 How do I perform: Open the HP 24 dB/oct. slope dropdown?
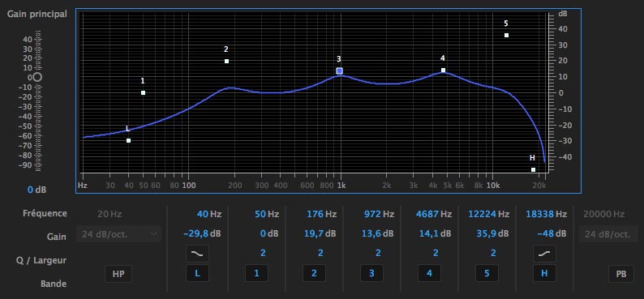coord(118,234)
